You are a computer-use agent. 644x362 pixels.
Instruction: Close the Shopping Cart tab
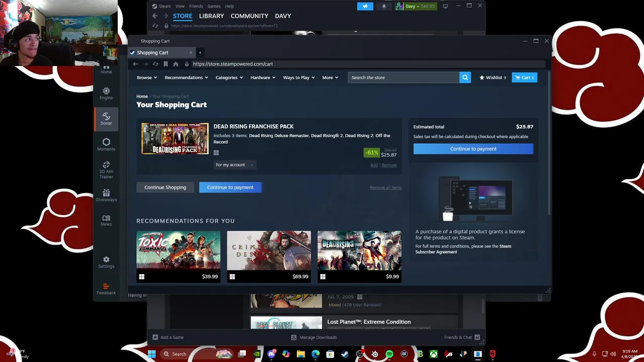191,52
